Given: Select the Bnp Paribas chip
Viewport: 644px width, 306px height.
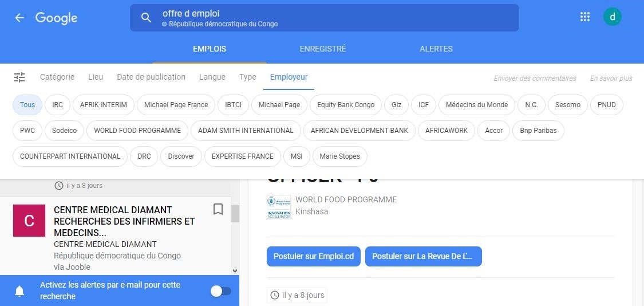Looking at the screenshot, I should click(538, 131).
